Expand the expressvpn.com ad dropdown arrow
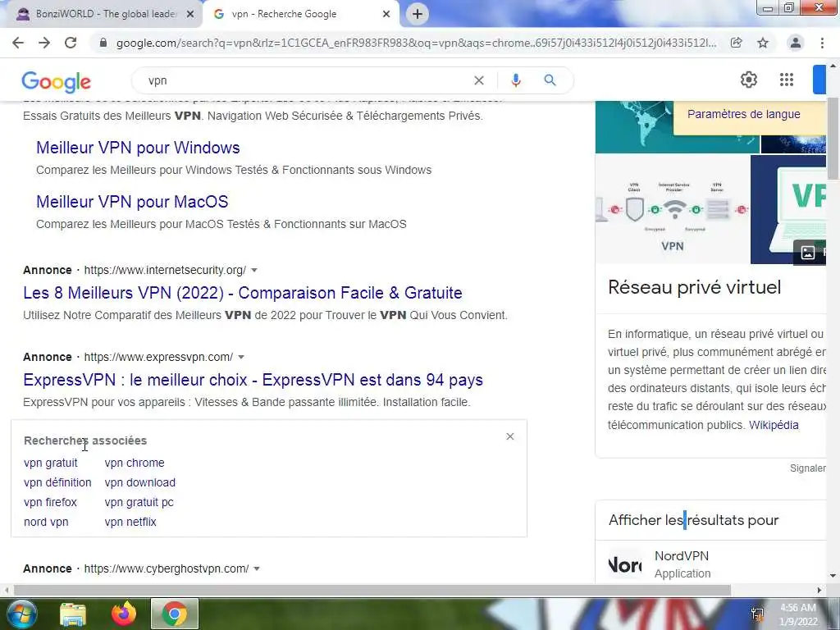Viewport: 840px width, 630px height. pos(241,357)
